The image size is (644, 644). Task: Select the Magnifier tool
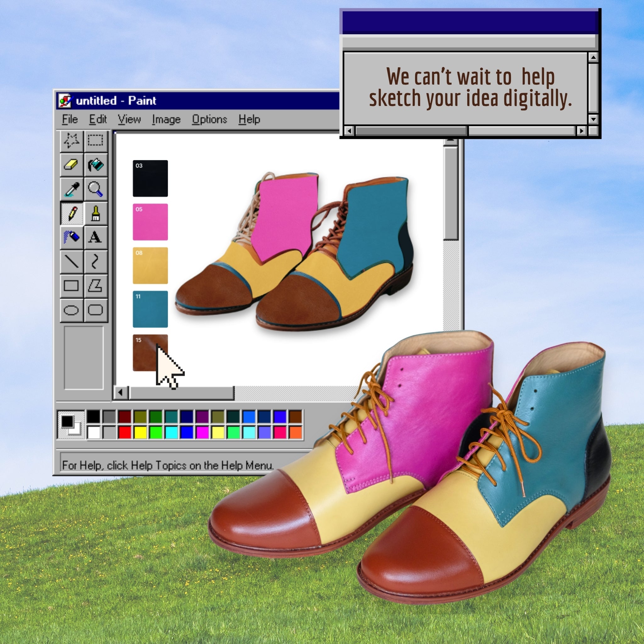tap(96, 189)
